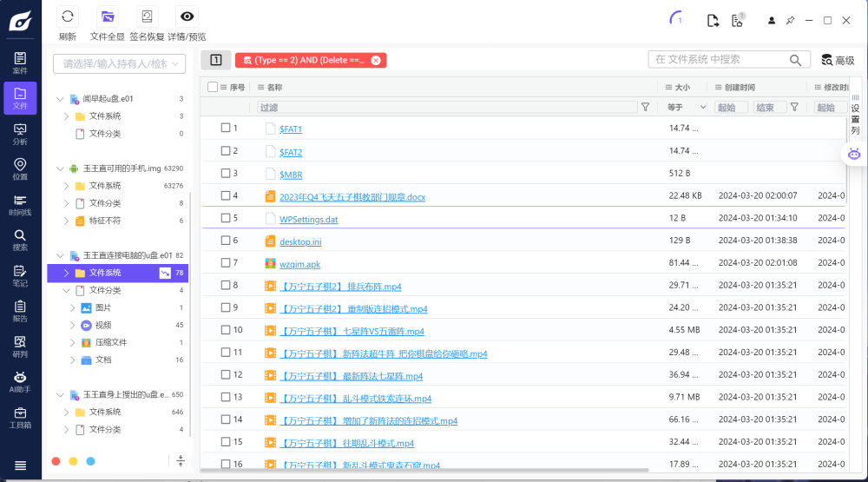The image size is (868, 482).
Task: Toggle the select-all checkbox in header
Action: point(213,87)
